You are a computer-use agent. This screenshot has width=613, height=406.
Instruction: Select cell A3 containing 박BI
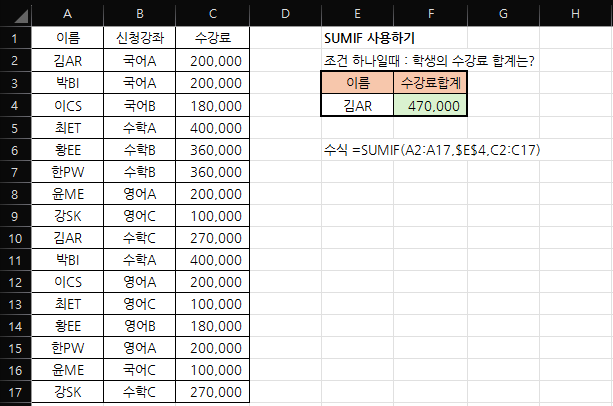pyautogui.click(x=68, y=83)
